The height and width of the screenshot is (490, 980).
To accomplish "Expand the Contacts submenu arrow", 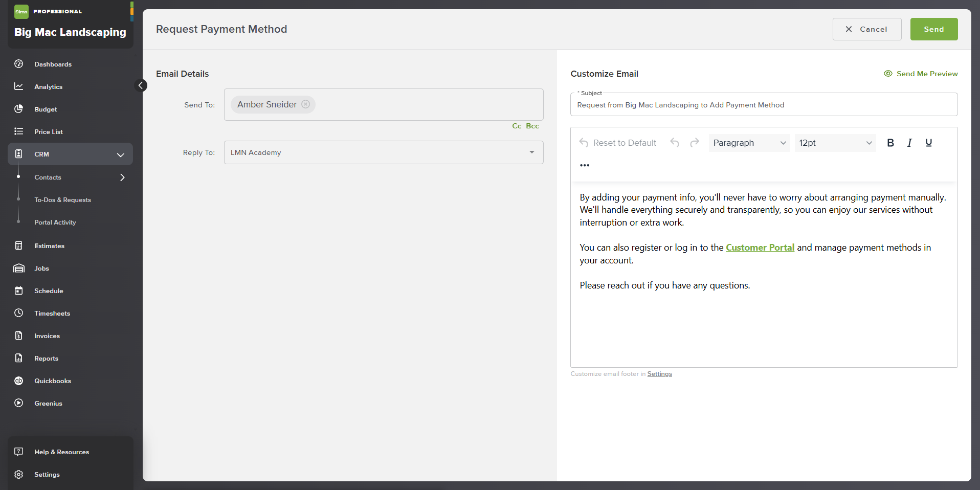I will point(122,177).
